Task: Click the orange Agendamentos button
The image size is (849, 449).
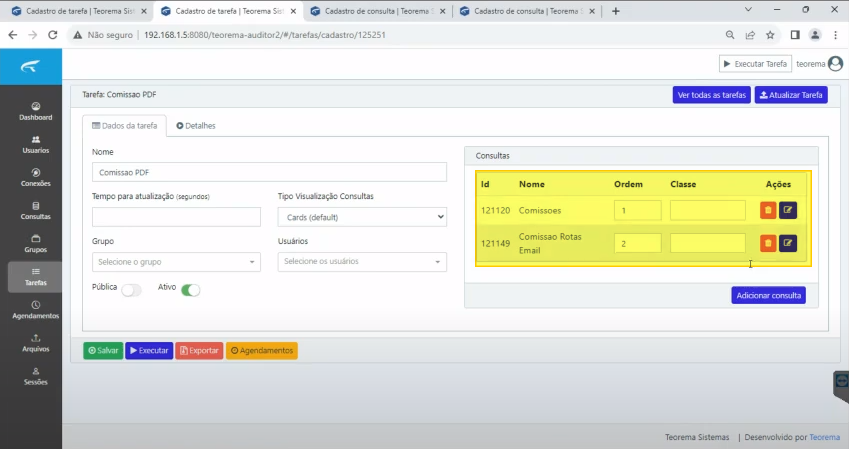Action: [262, 350]
